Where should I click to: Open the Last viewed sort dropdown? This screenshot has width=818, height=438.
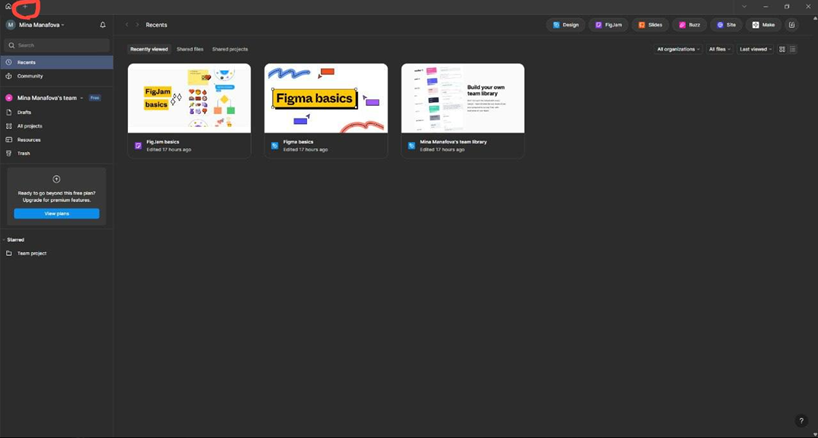click(755, 49)
